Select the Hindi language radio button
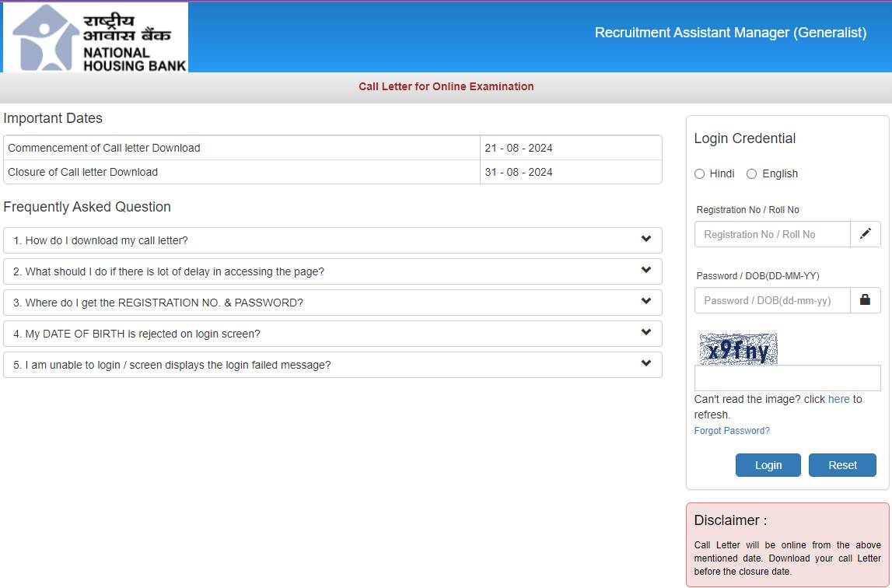This screenshot has height=588, width=892. coord(700,173)
